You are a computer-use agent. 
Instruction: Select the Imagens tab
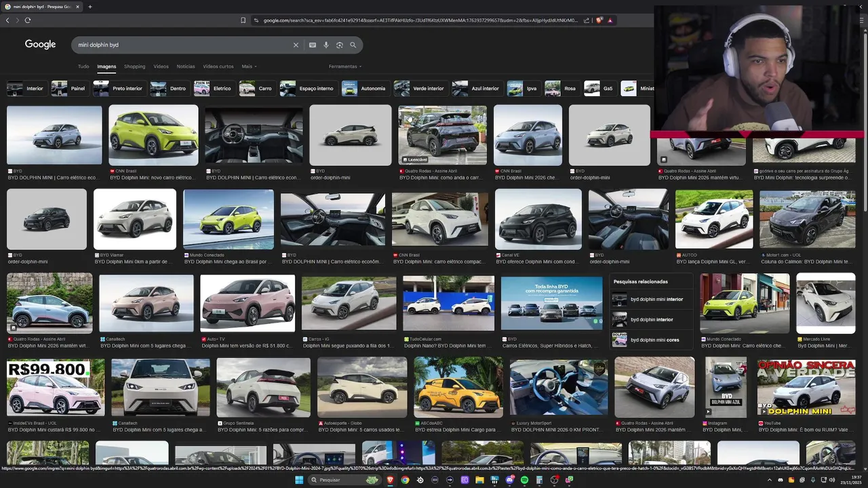(106, 66)
